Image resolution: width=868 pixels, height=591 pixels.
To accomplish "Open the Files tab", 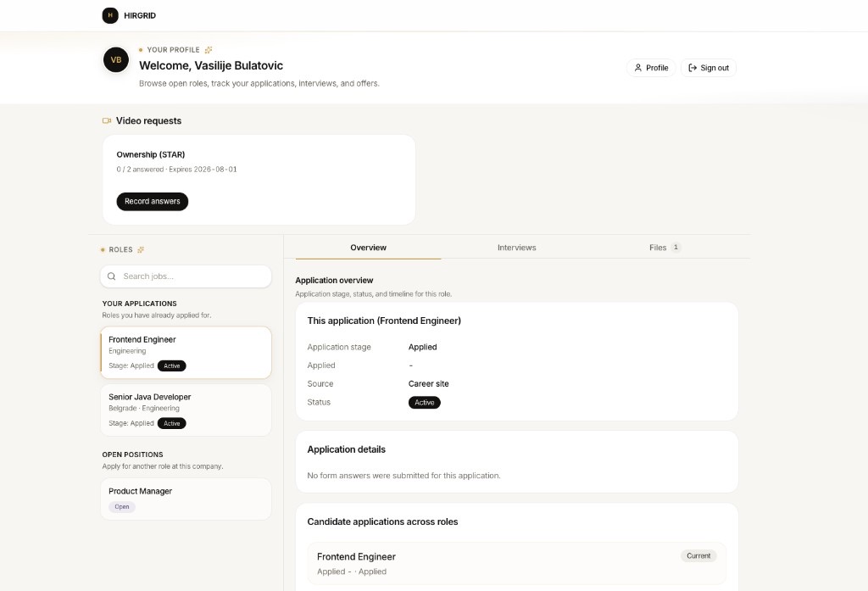I will [665, 248].
